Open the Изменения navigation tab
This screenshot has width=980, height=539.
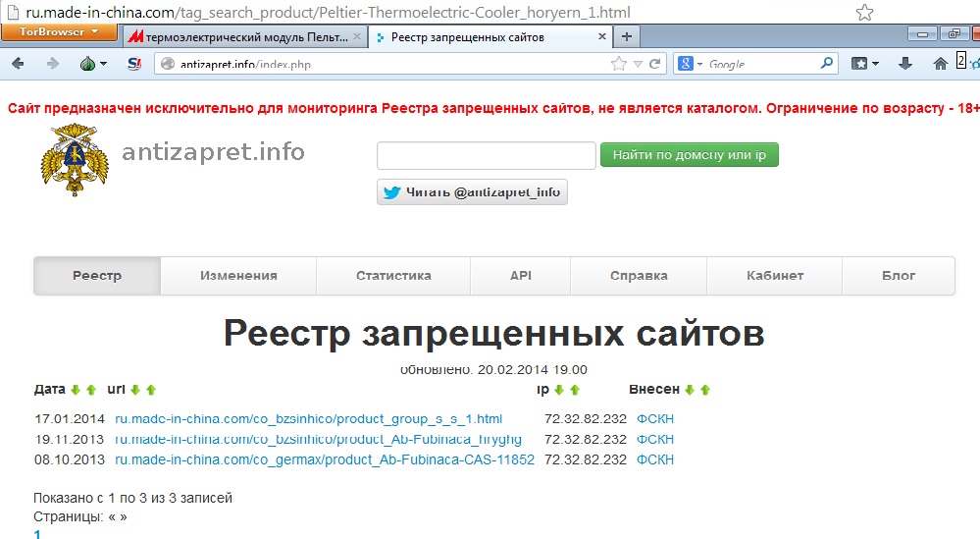click(x=238, y=276)
